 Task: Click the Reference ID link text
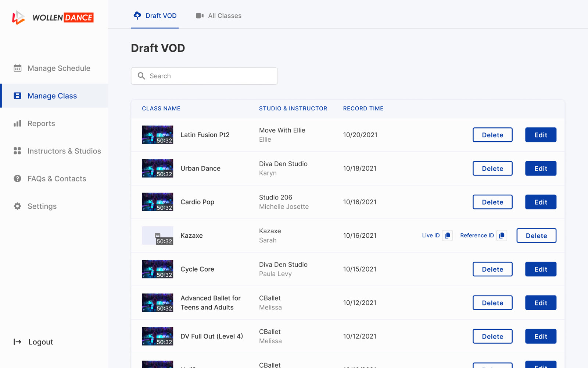click(x=477, y=236)
